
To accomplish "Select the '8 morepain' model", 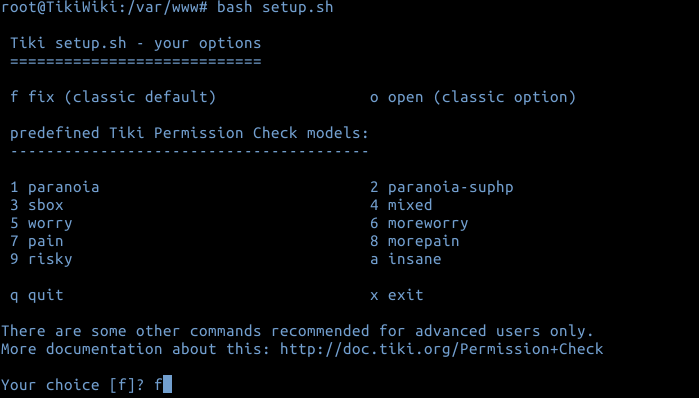I will tap(415, 241).
